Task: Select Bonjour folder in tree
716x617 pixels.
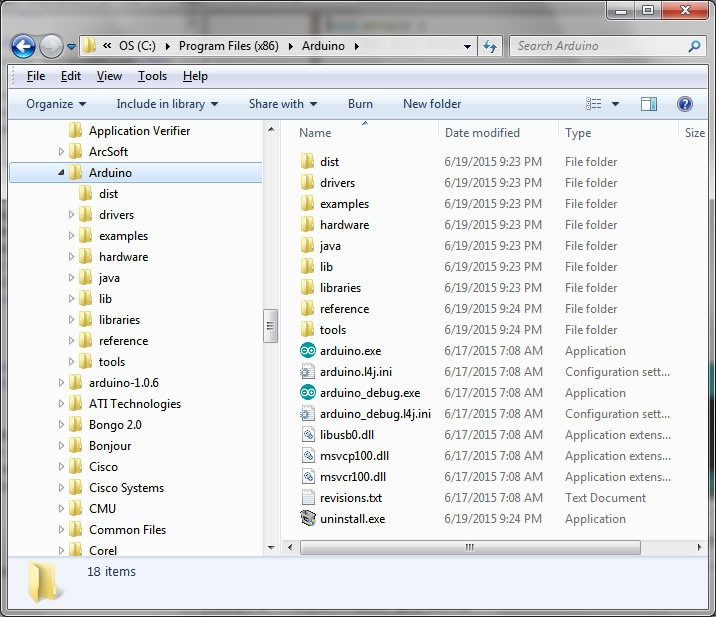Action: pyautogui.click(x=110, y=446)
